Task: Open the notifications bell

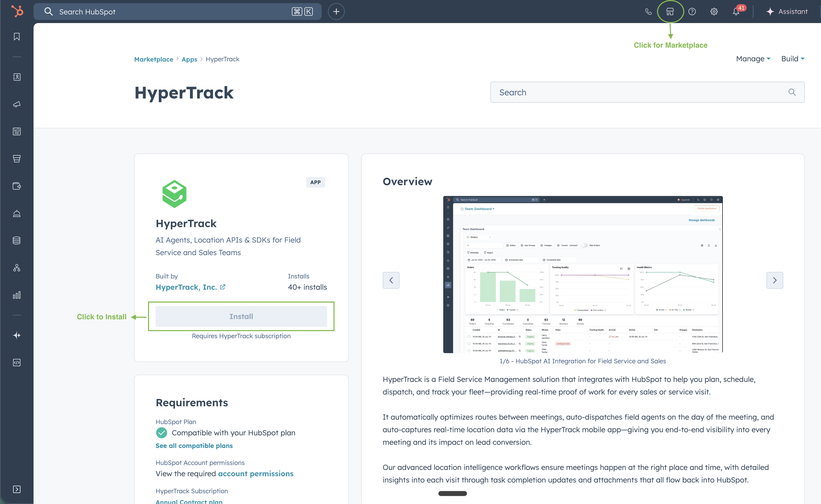Action: 736,12
